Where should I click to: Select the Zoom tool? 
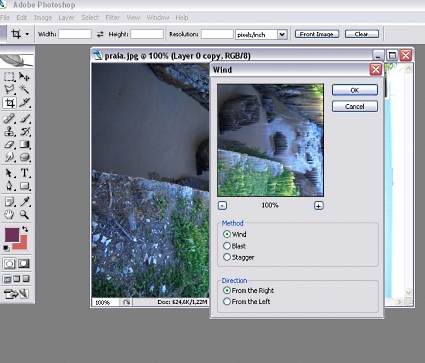tap(24, 214)
